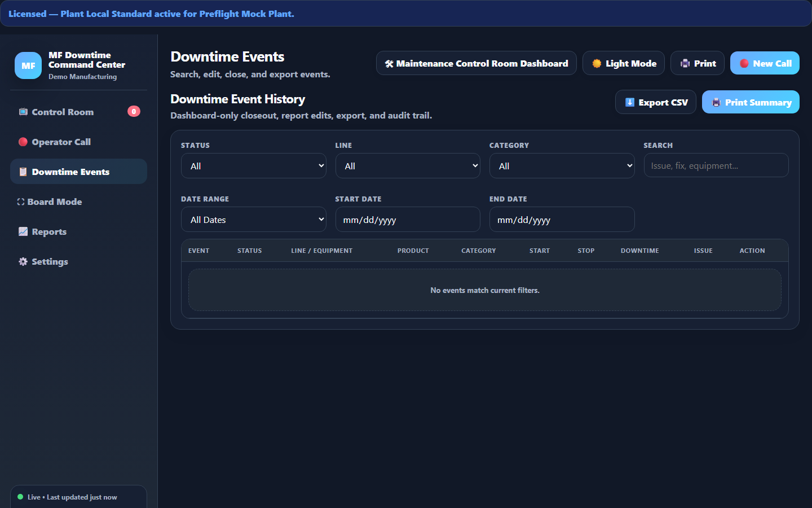
Task: Click the download arrow on Export CSV
Action: pyautogui.click(x=630, y=102)
